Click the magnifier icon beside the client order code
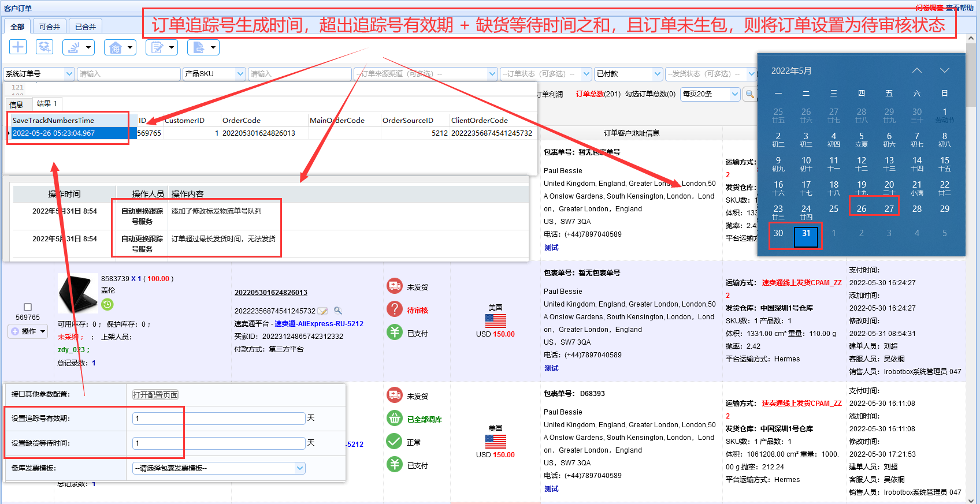Viewport: 980px width, 504px height. click(x=338, y=311)
